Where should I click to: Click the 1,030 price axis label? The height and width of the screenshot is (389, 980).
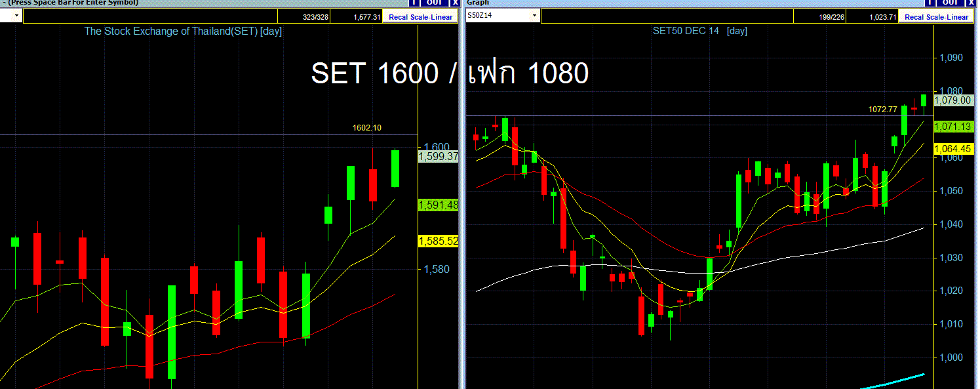[950, 258]
